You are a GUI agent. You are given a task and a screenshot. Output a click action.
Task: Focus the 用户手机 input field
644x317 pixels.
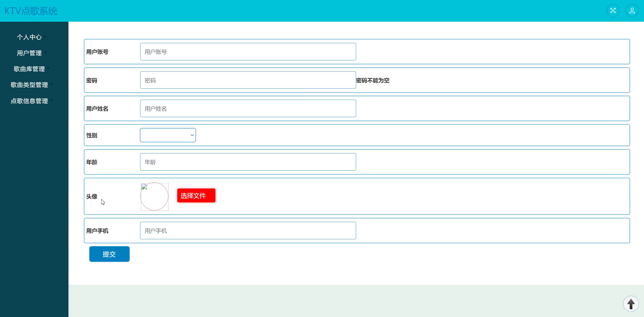(248, 231)
